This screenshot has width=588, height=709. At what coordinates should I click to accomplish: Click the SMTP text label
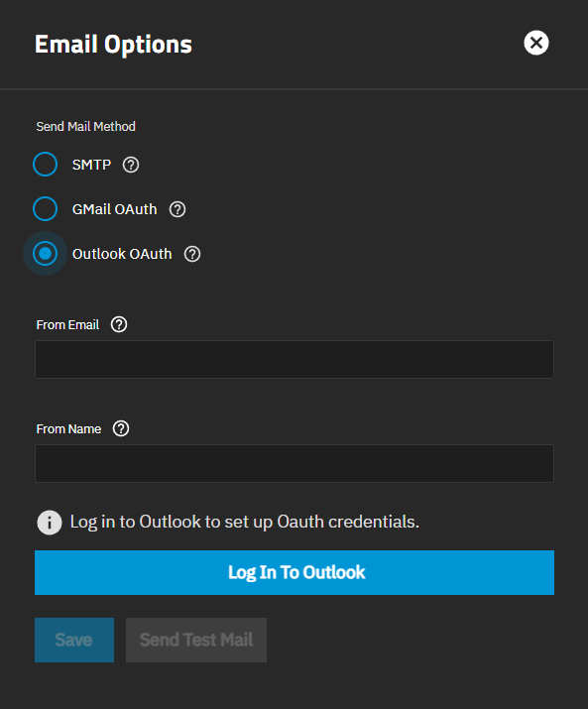click(x=91, y=165)
